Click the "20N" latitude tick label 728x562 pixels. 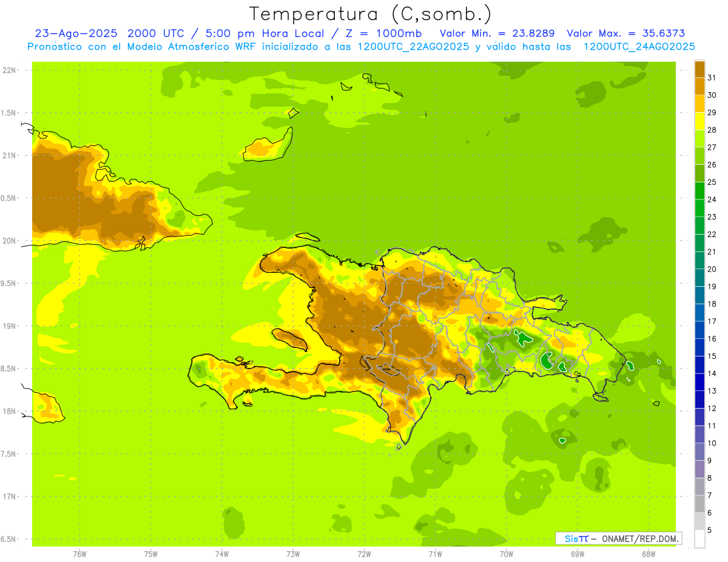[x=10, y=241]
